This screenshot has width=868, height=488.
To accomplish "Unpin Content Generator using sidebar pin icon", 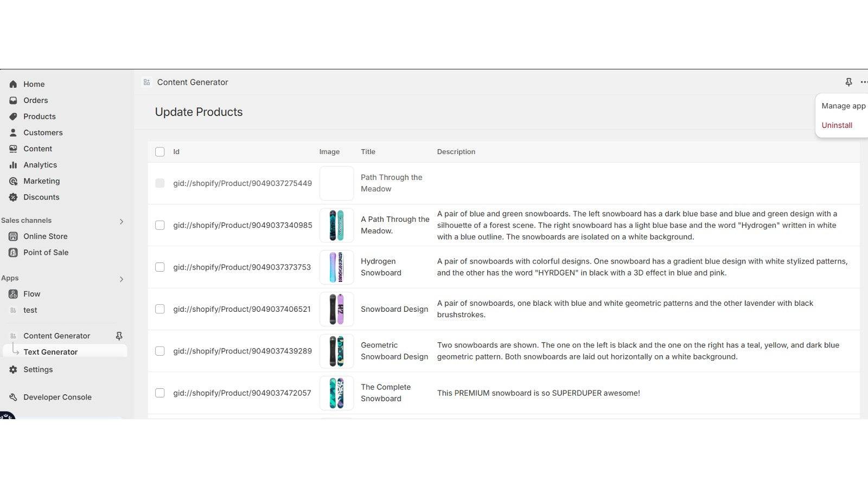I will [119, 336].
